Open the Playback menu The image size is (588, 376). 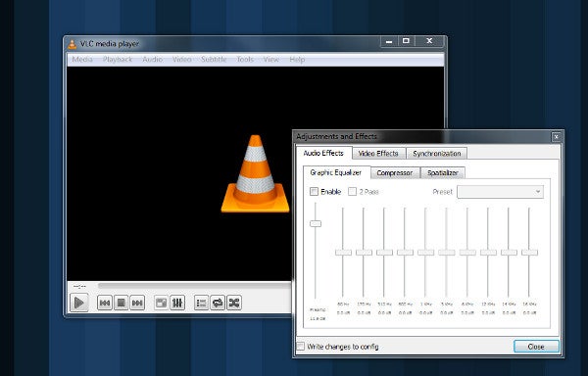(118, 60)
